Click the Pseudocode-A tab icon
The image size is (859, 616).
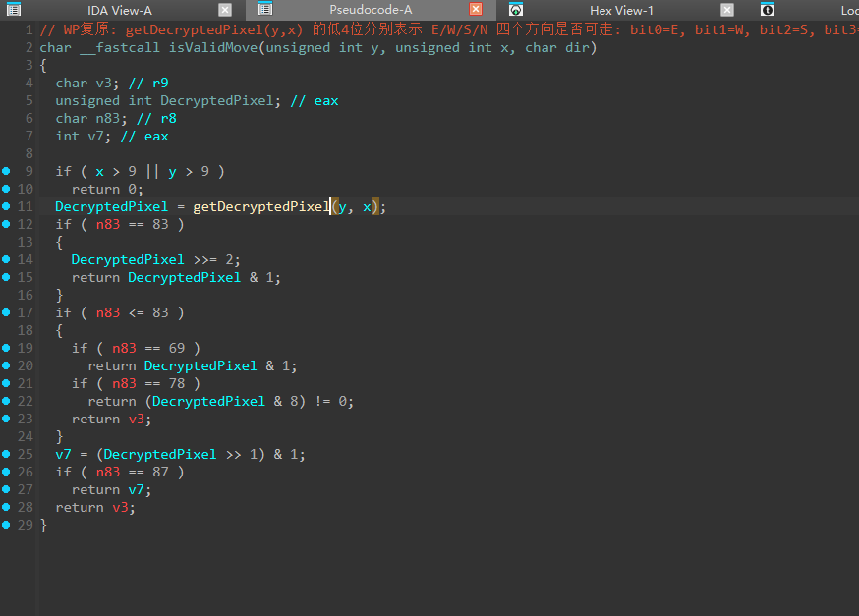point(265,8)
